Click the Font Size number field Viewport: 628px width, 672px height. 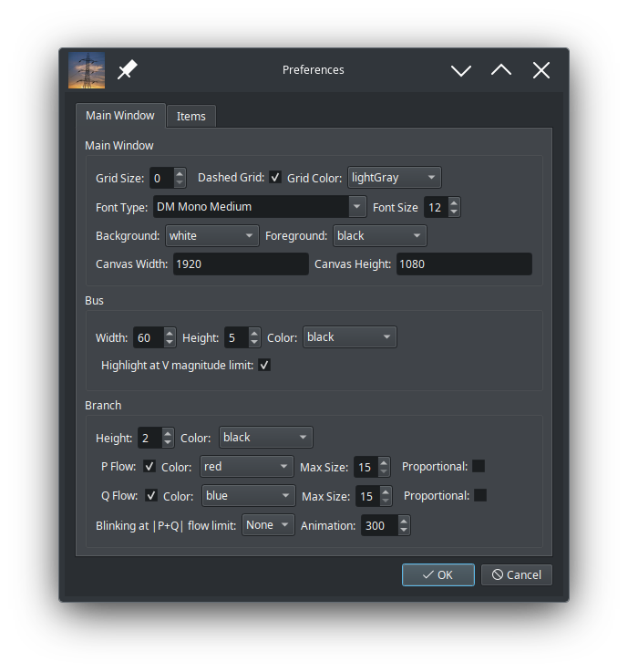coord(436,207)
